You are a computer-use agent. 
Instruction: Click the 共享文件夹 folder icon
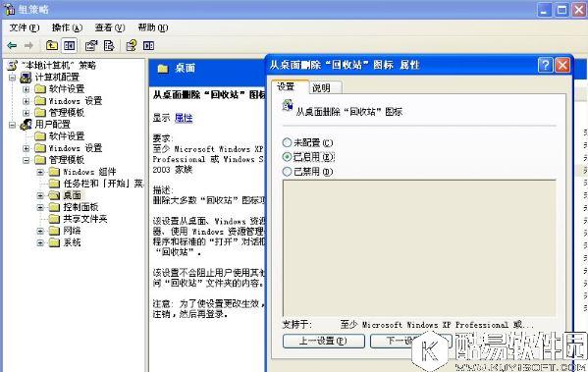[x=54, y=219]
